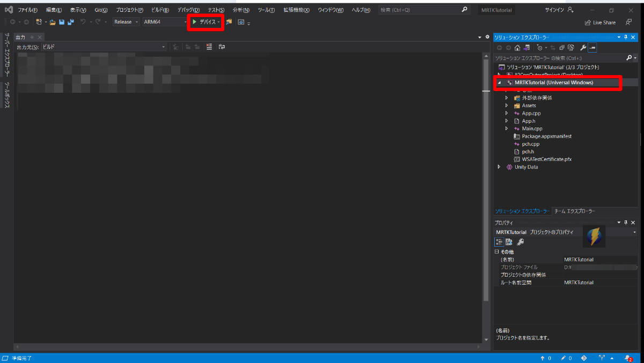Click the Live Share button
Viewport: 644px width, 363px height.
tap(600, 23)
